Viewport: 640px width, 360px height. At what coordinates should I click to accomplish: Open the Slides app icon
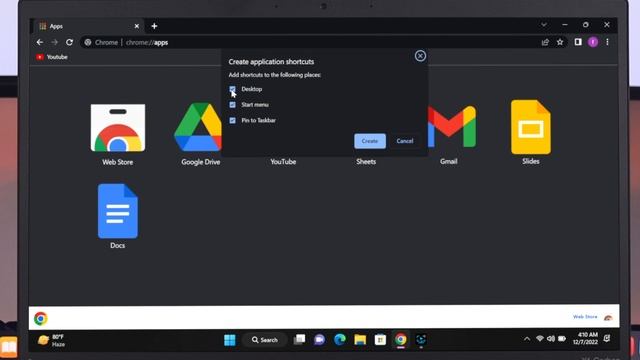point(531,127)
